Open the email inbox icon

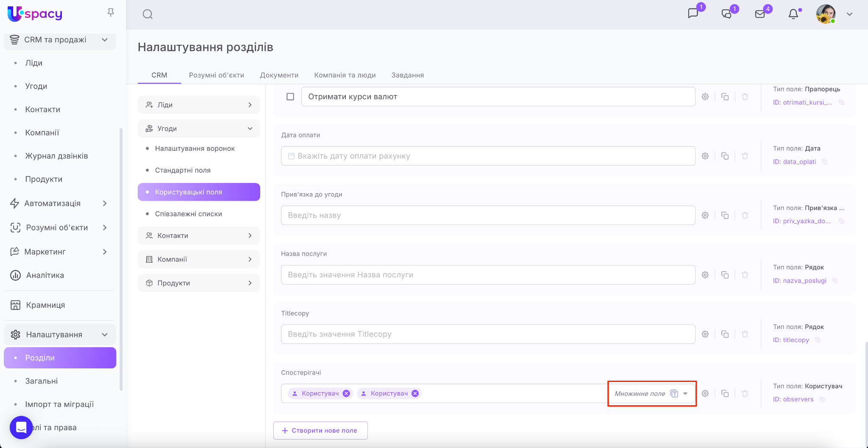coord(760,14)
